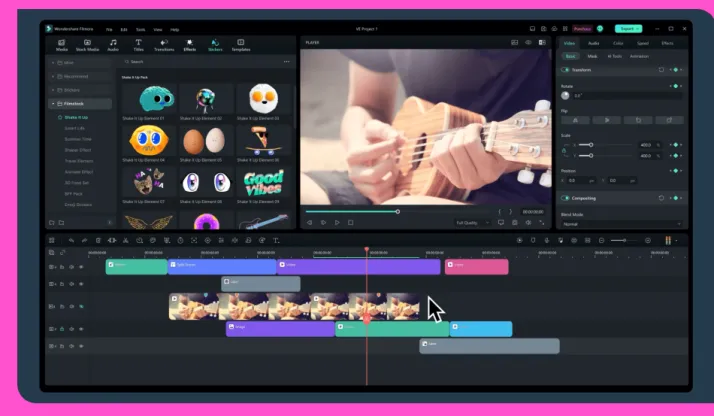The image size is (714, 416).
Task: Click the Stop button in the player
Action: tap(351, 222)
